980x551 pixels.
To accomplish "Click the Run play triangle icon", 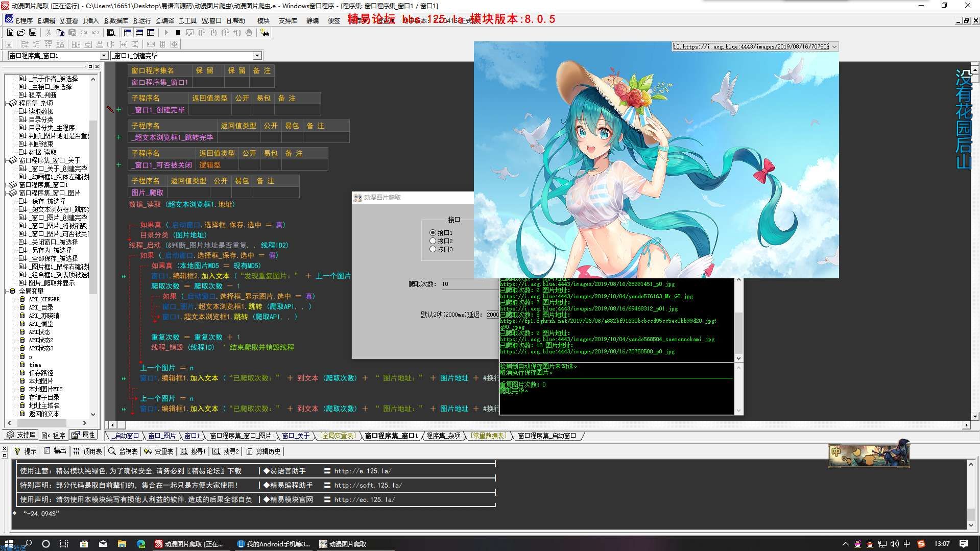I will pyautogui.click(x=166, y=32).
